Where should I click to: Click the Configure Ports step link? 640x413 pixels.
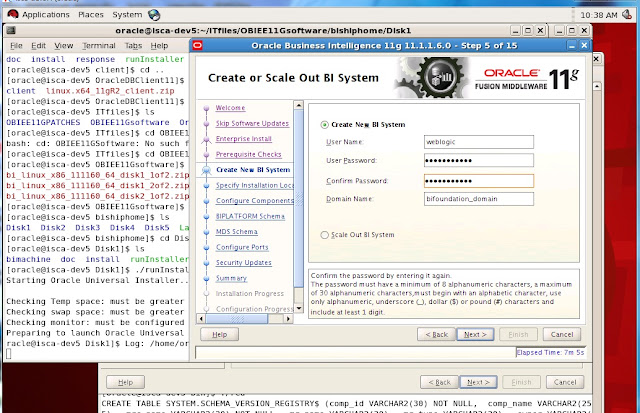click(x=242, y=247)
